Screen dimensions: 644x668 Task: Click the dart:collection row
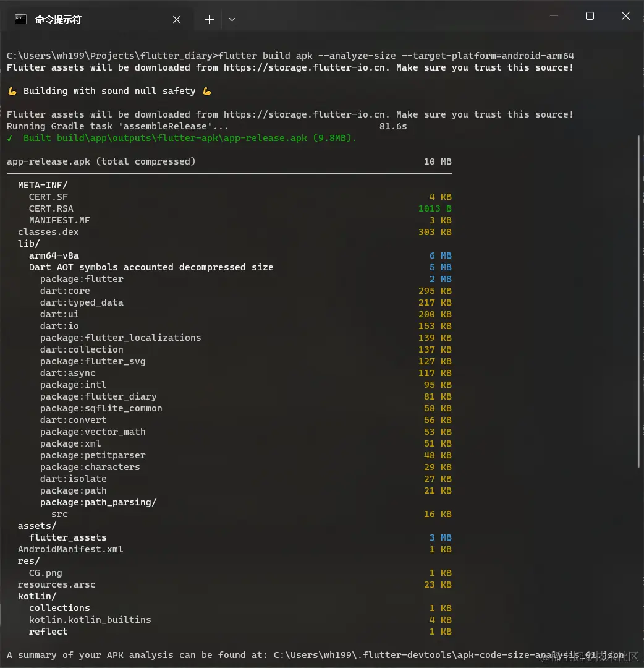click(245, 349)
